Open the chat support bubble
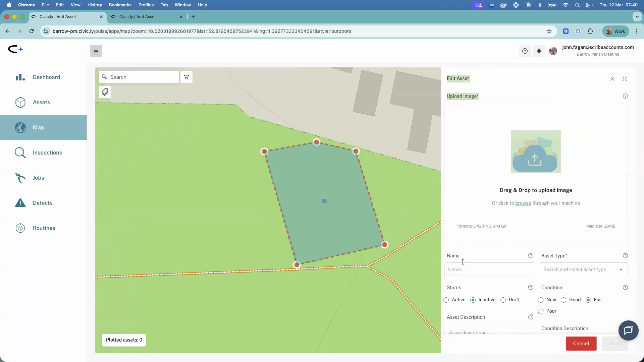 [629, 330]
